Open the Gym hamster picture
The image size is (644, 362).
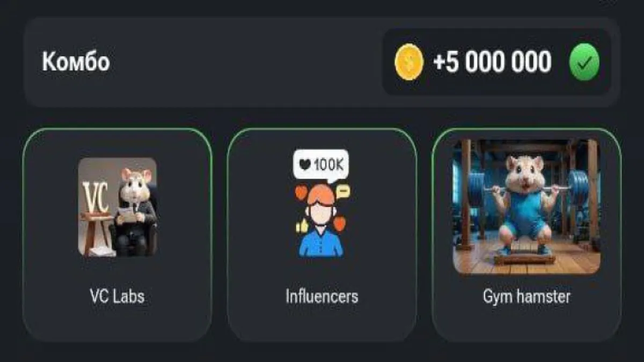point(526,207)
